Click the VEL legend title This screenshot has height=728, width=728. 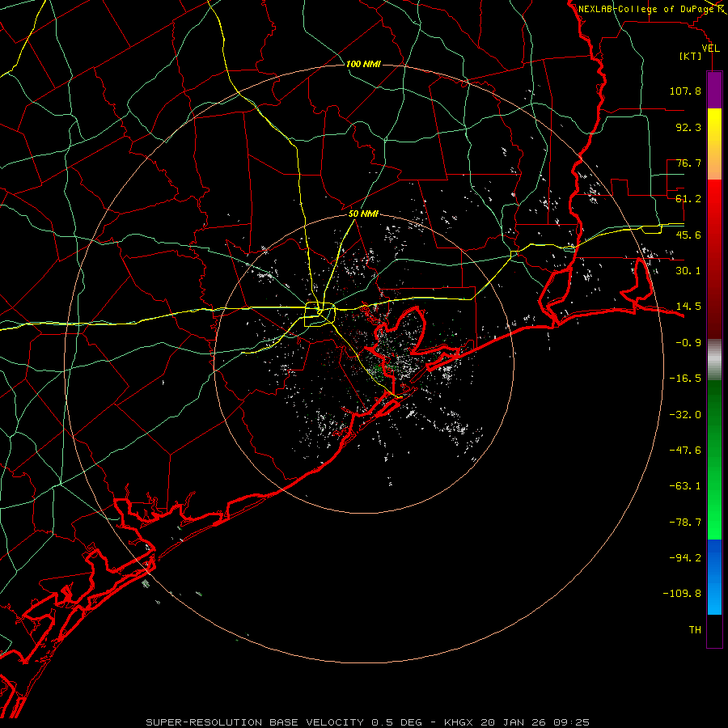pos(710,49)
